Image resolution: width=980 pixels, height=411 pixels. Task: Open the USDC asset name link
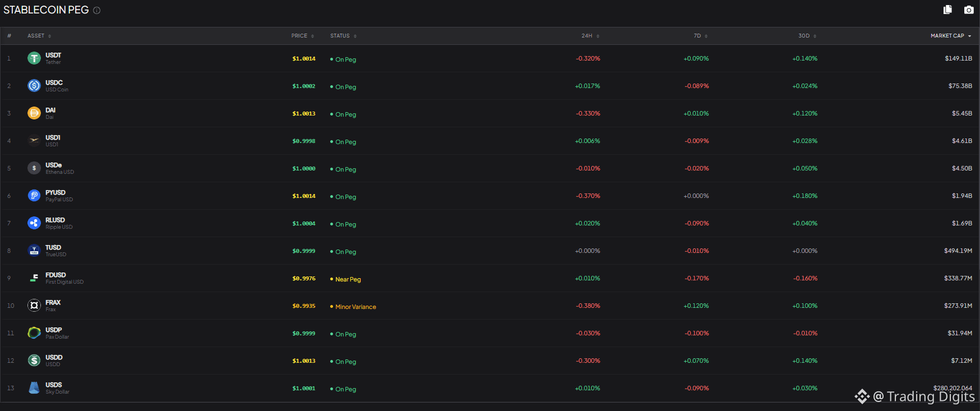pyautogui.click(x=54, y=82)
